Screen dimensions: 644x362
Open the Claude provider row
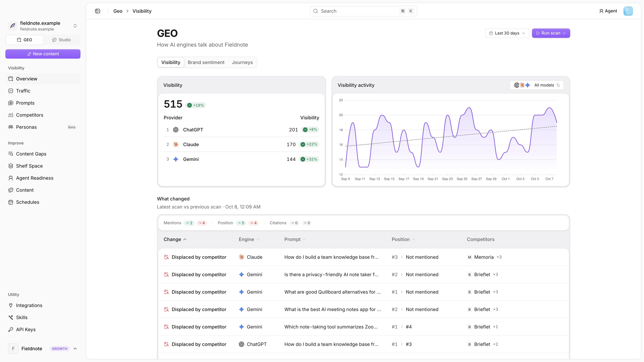coord(241,144)
